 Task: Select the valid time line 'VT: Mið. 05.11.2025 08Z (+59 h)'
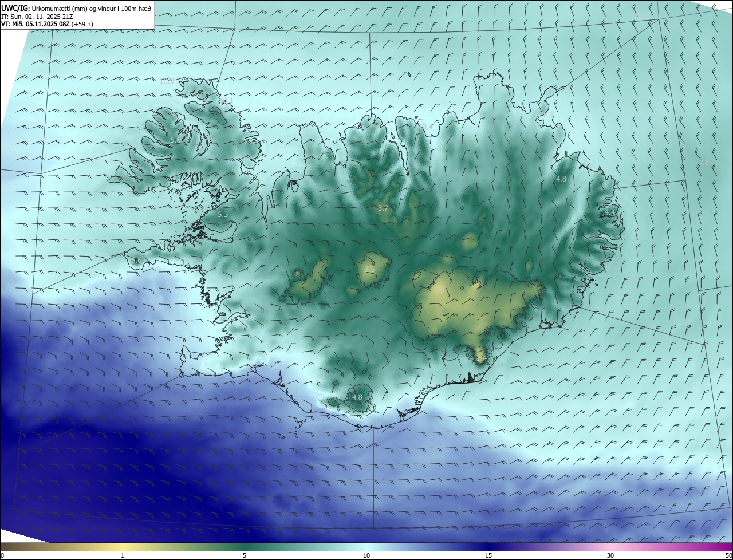click(47, 24)
